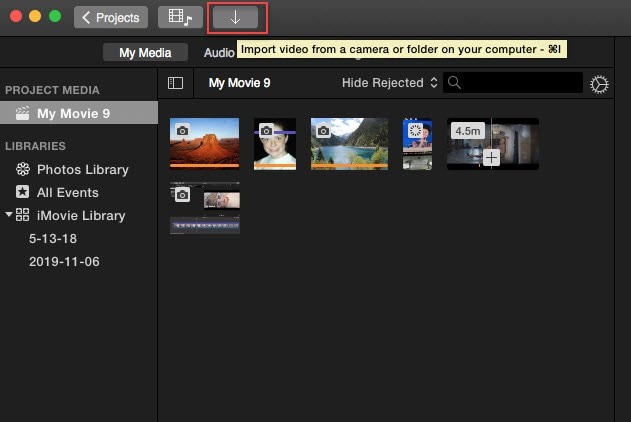Select the red desert rock photo thumbnail
The height and width of the screenshot is (422, 631).
[x=204, y=143]
